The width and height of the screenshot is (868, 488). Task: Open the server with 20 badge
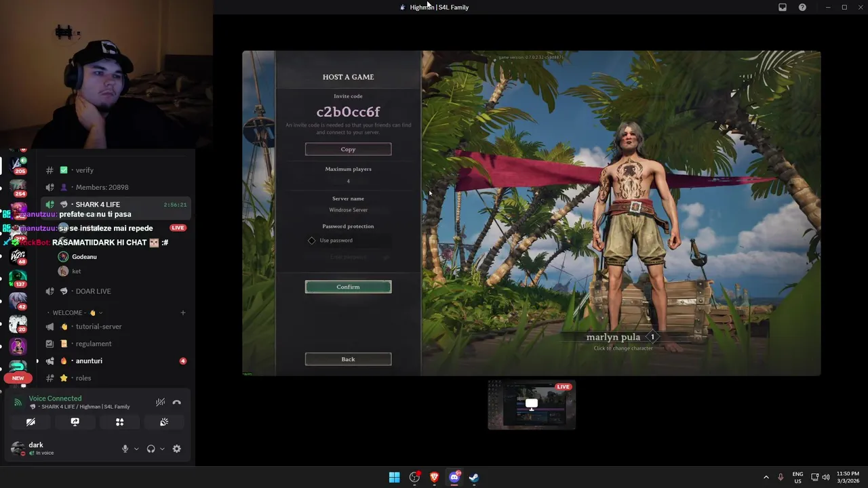(18, 324)
